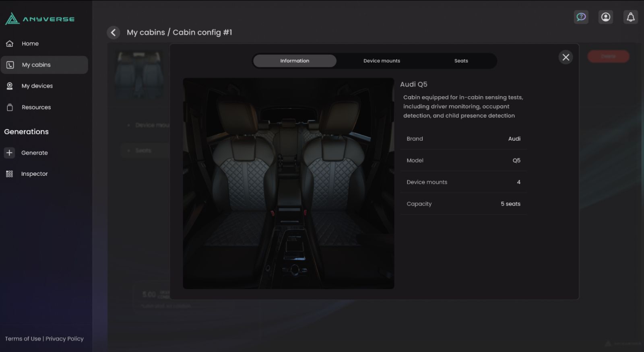644x352 pixels.
Task: Click the Audi Q5 title
Action: point(413,84)
